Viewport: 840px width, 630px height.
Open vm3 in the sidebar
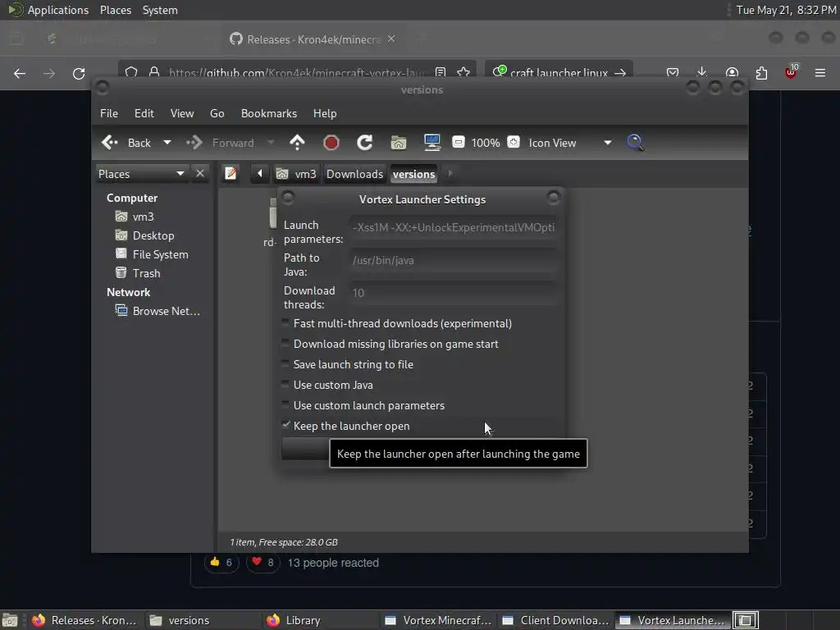pyautogui.click(x=135, y=217)
